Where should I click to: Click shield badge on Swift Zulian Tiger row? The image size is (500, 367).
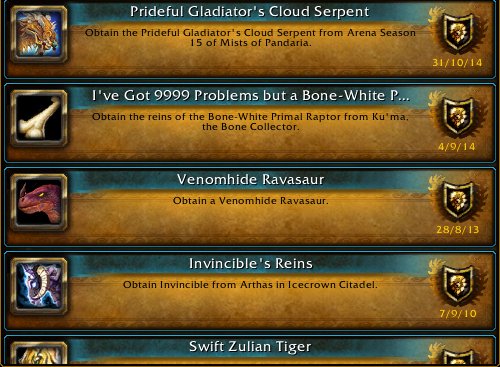459,356
